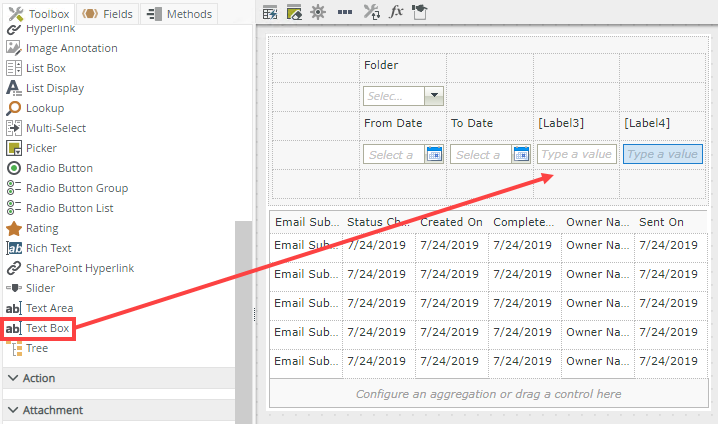
Task: Open the fx expressions toolbar icon
Action: [x=396, y=11]
